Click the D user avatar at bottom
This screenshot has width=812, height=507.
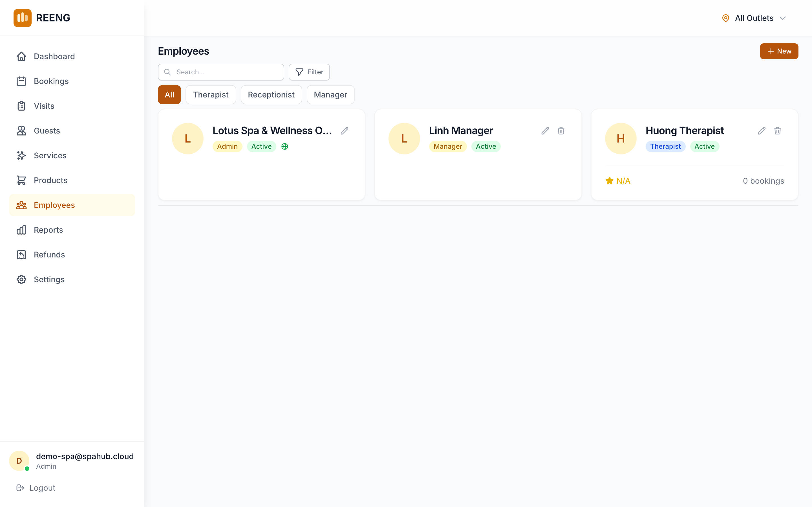coord(19,461)
